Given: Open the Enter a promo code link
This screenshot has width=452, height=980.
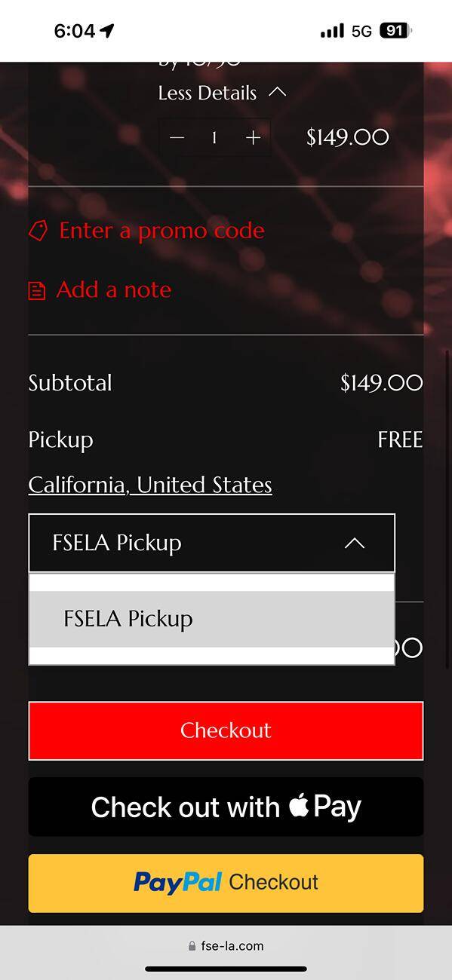Looking at the screenshot, I should click(x=161, y=230).
